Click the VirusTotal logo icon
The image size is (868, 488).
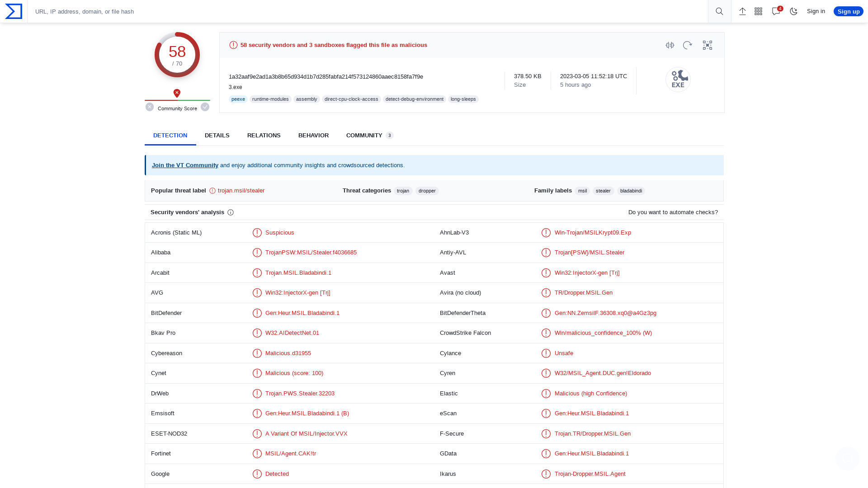pos(13,11)
